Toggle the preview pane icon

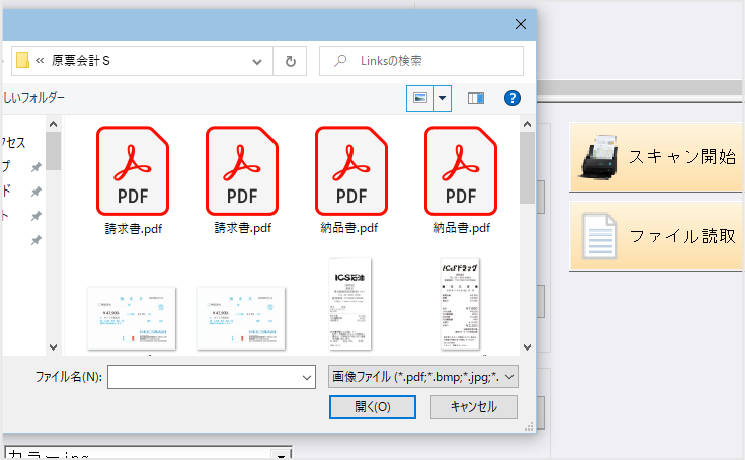click(476, 98)
